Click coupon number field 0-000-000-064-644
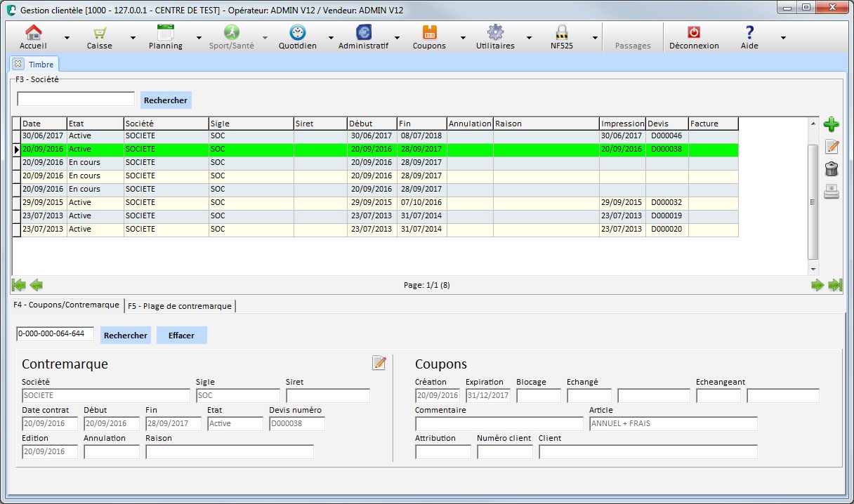The image size is (854, 504). coord(55,334)
